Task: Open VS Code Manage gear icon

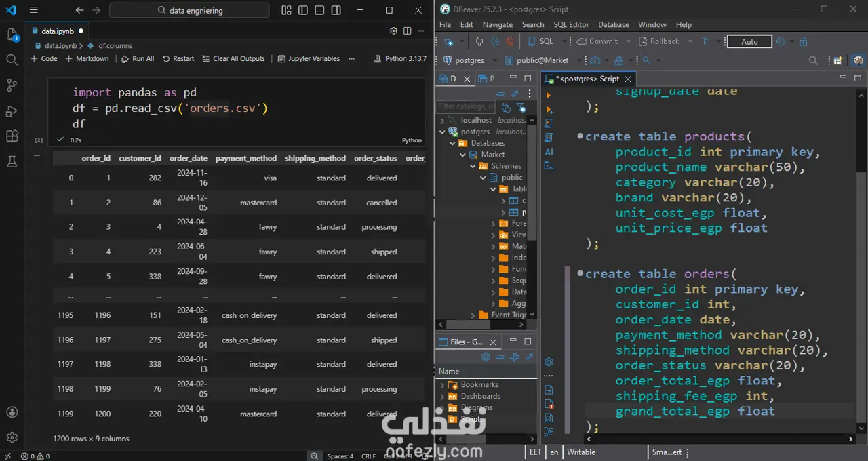Action: (x=12, y=437)
